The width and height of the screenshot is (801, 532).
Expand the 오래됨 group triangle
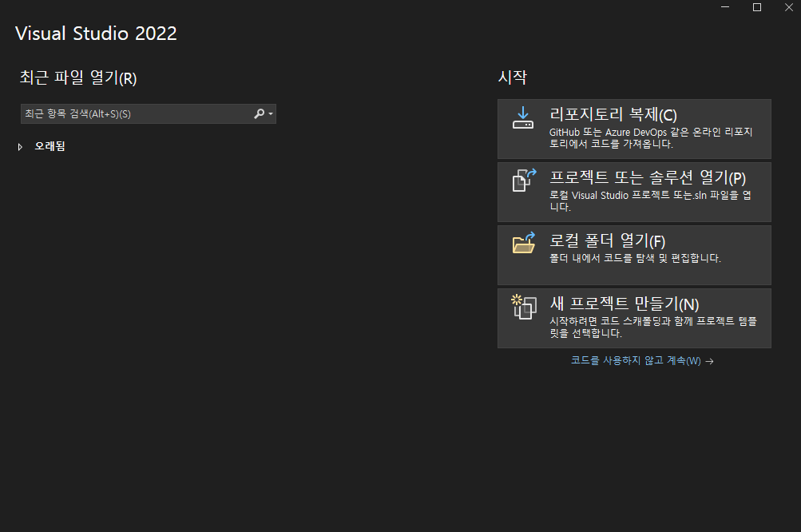point(20,147)
